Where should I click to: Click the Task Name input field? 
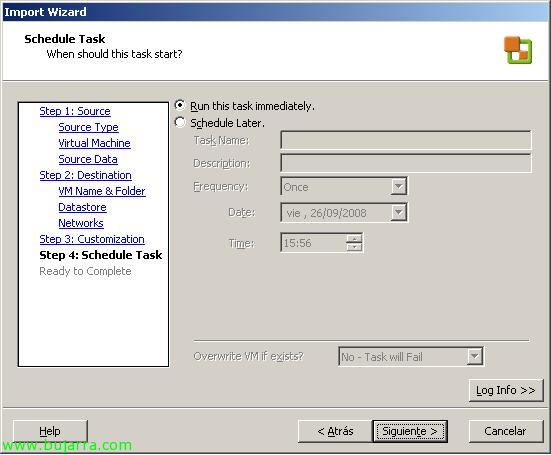[x=406, y=140]
